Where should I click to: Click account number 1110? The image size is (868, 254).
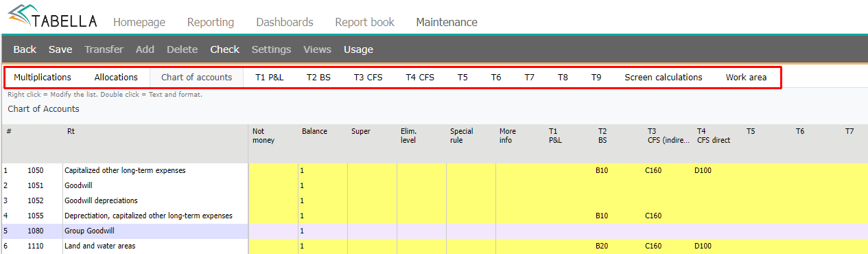tap(35, 246)
